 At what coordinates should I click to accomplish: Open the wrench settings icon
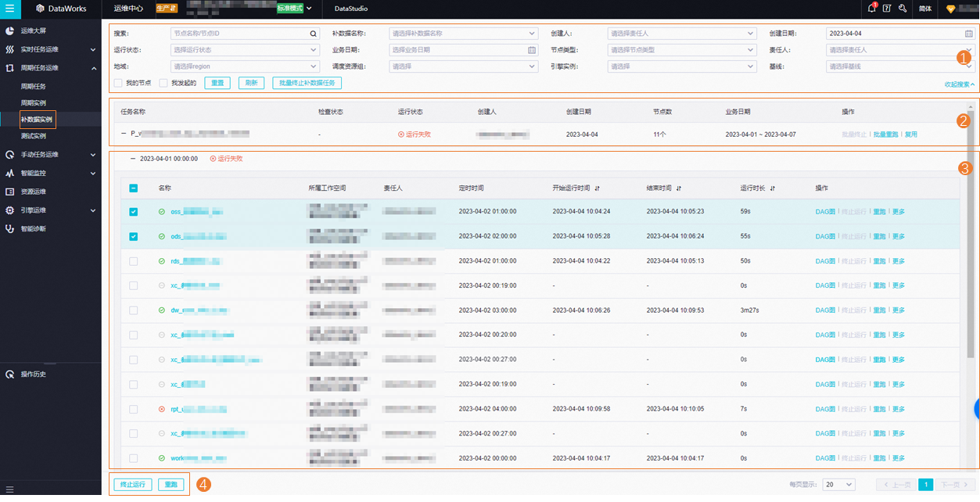[903, 9]
